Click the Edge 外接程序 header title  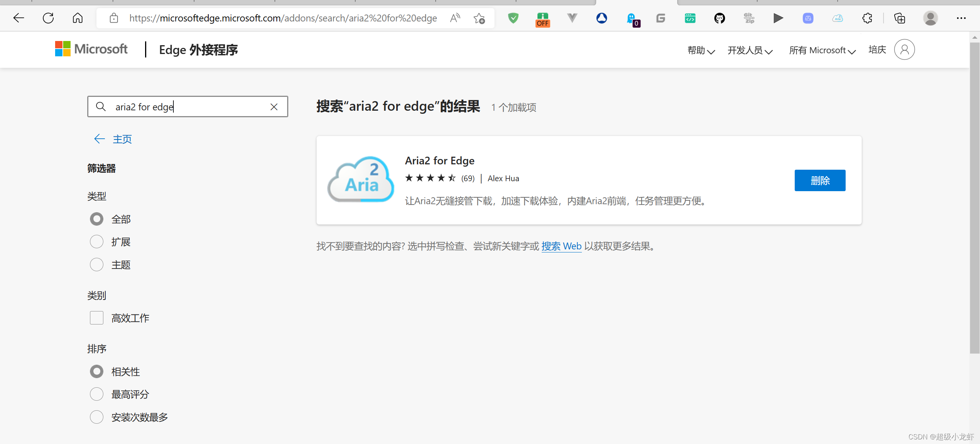click(198, 50)
